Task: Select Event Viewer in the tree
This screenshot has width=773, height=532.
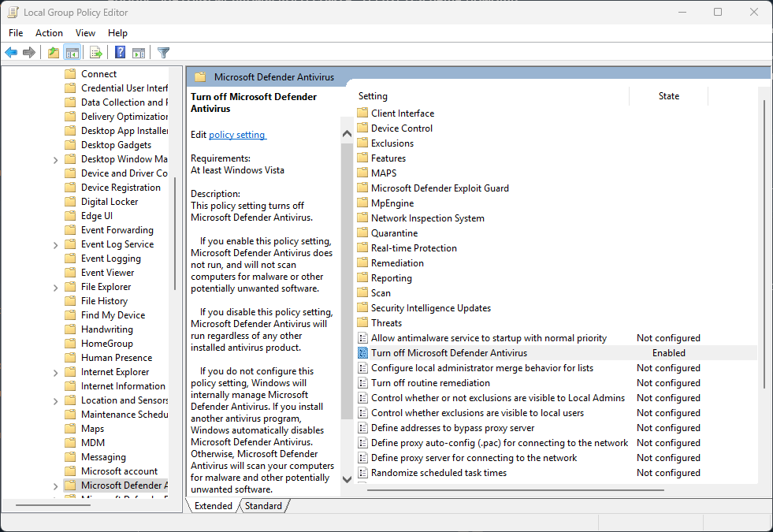Action: (107, 273)
